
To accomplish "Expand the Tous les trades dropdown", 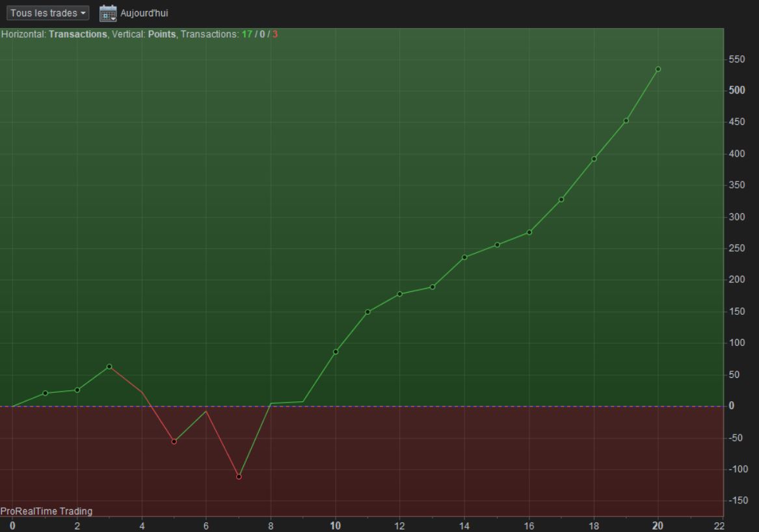I will point(48,13).
